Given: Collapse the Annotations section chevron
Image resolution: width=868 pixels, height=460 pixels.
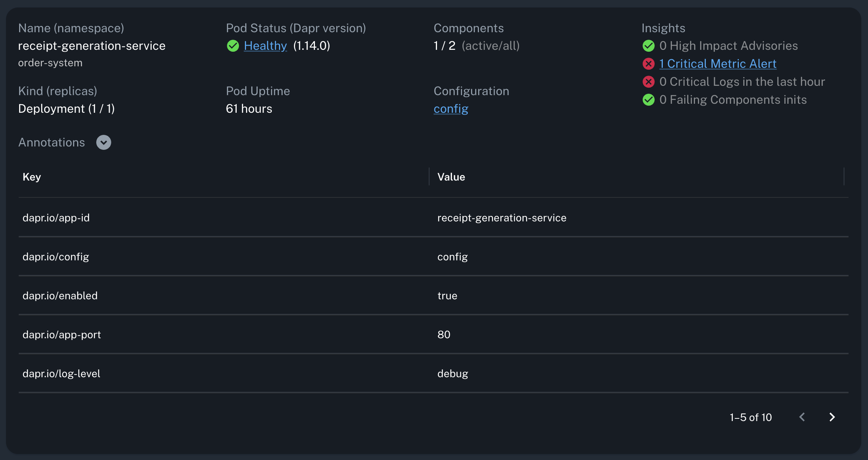Looking at the screenshot, I should 103,142.
